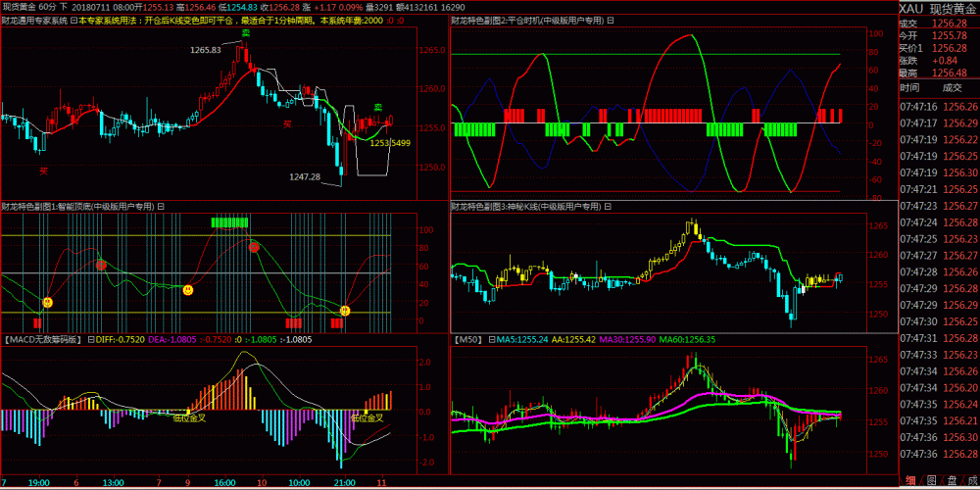Click the 时间 column header
The width and height of the screenshot is (980, 490).
tap(910, 88)
